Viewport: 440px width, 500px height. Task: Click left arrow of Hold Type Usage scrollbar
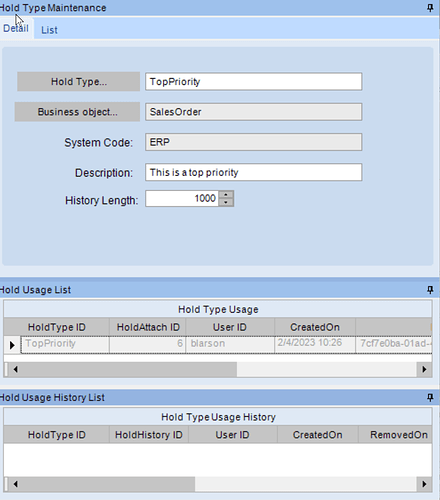point(15,369)
